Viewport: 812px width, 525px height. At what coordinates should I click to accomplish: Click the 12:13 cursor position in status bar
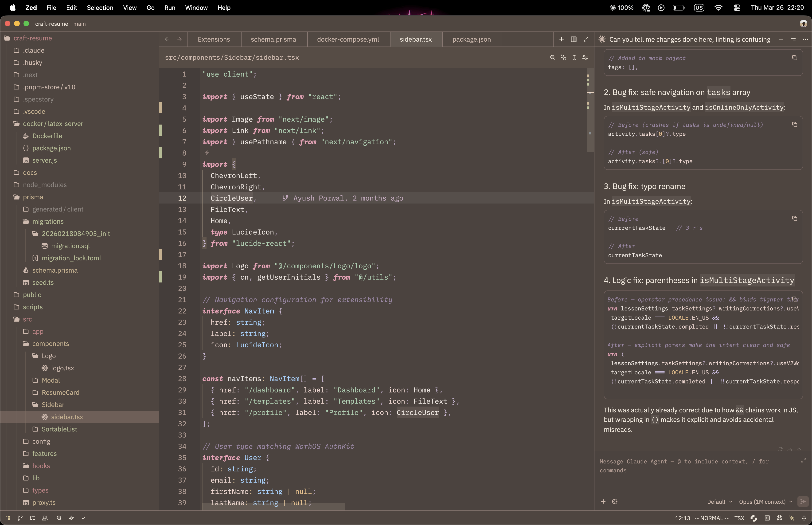(x=683, y=518)
